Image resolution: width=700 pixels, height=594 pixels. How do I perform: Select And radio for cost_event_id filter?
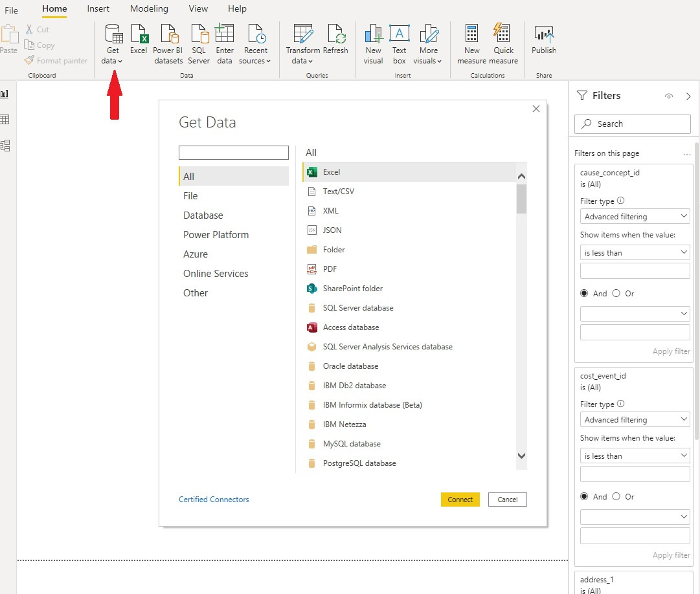click(584, 496)
